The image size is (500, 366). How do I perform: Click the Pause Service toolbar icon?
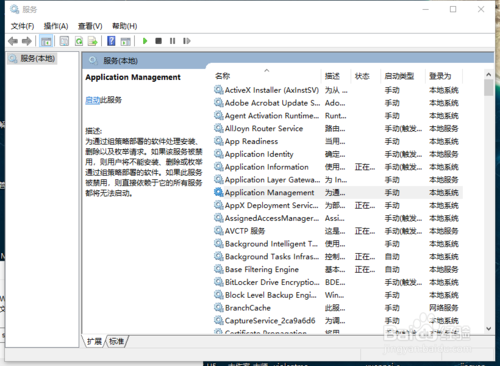[172, 41]
